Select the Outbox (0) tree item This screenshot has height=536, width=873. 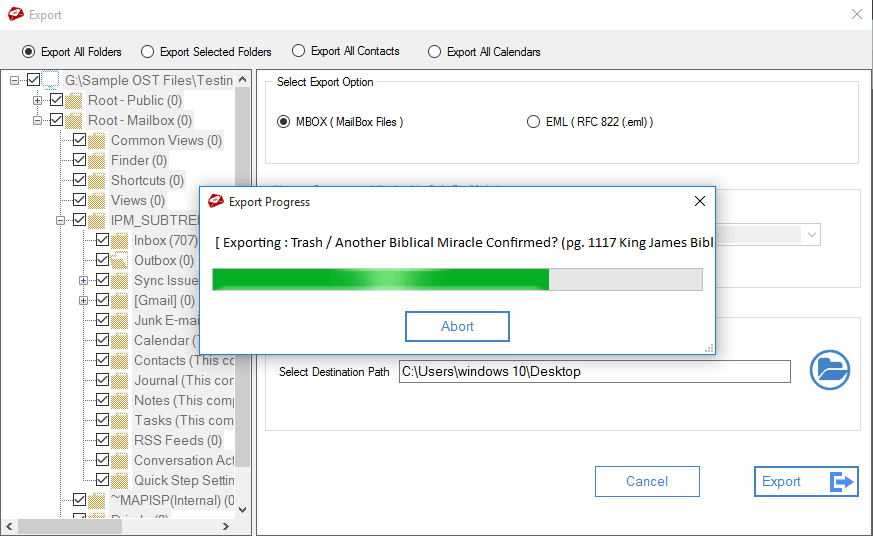coord(164,260)
